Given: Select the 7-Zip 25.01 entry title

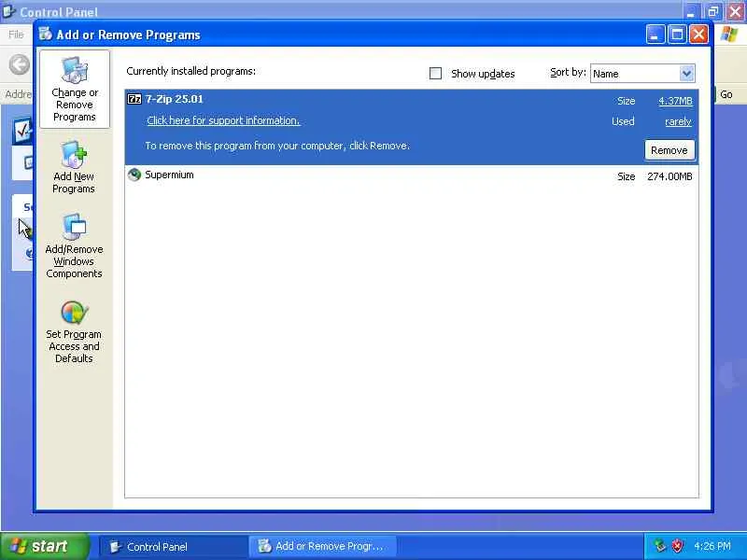Looking at the screenshot, I should [x=175, y=99].
